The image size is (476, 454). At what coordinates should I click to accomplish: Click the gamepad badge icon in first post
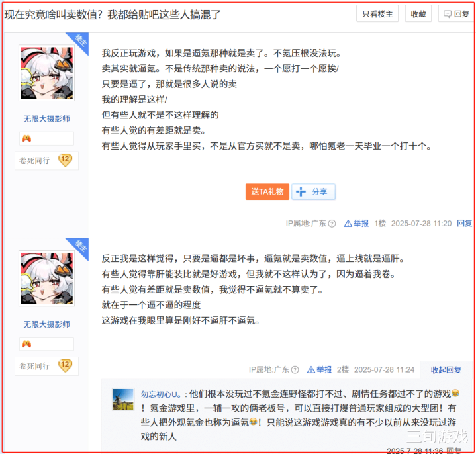[26, 139]
